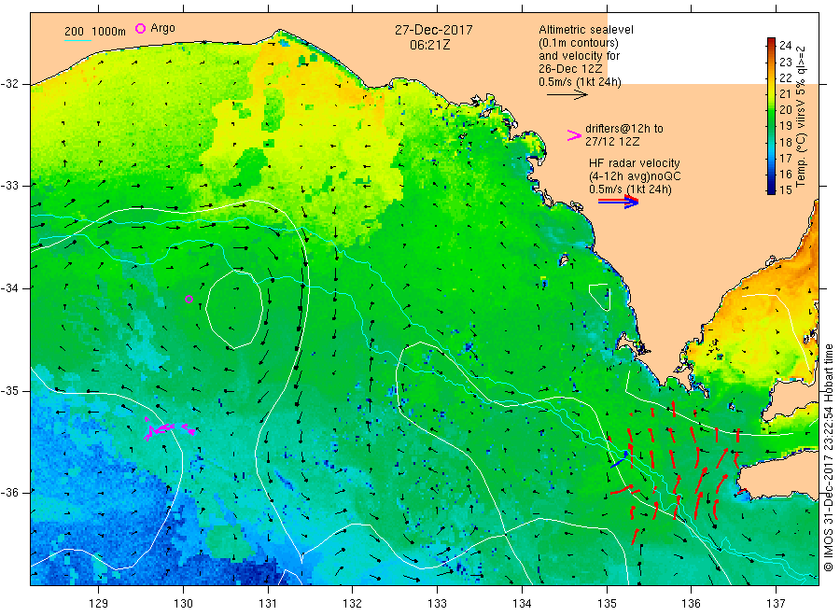Click the '20' color bar tick label
The width and height of the screenshot is (840, 616).
point(785,110)
